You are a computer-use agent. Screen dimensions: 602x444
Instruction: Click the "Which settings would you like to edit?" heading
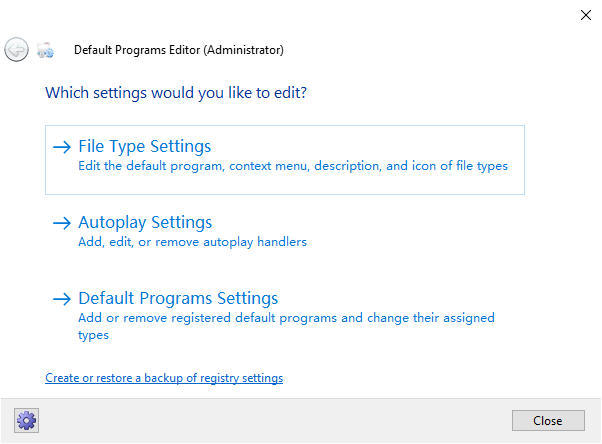point(176,93)
